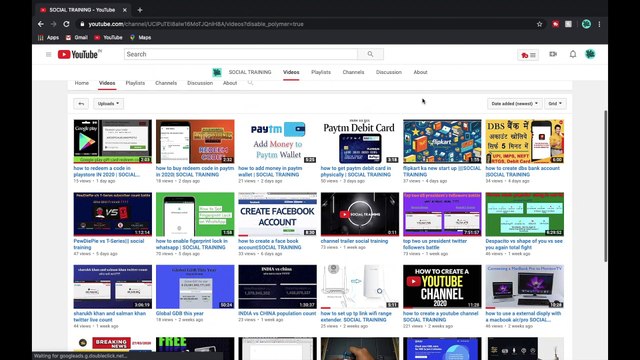The image size is (640, 360).
Task: Switch to Playlists tab in the sticky header
Action: coord(321,72)
